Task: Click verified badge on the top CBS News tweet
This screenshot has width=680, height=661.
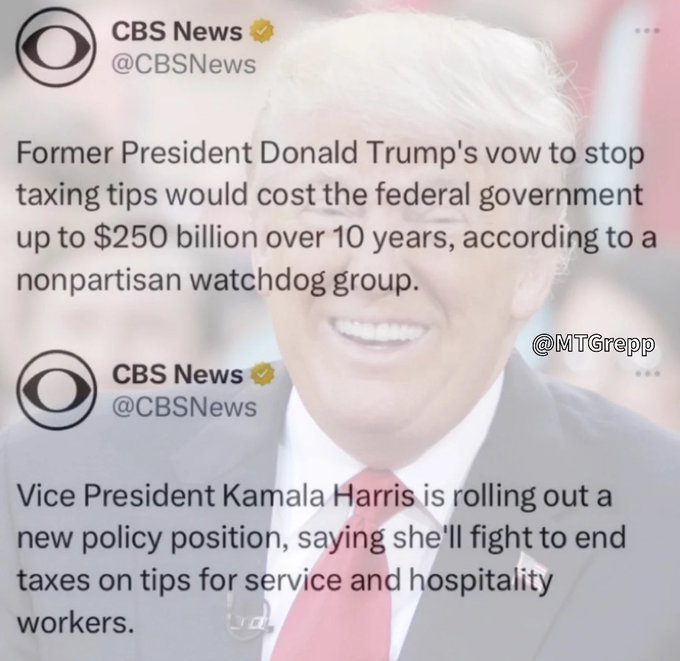Action: pyautogui.click(x=263, y=31)
